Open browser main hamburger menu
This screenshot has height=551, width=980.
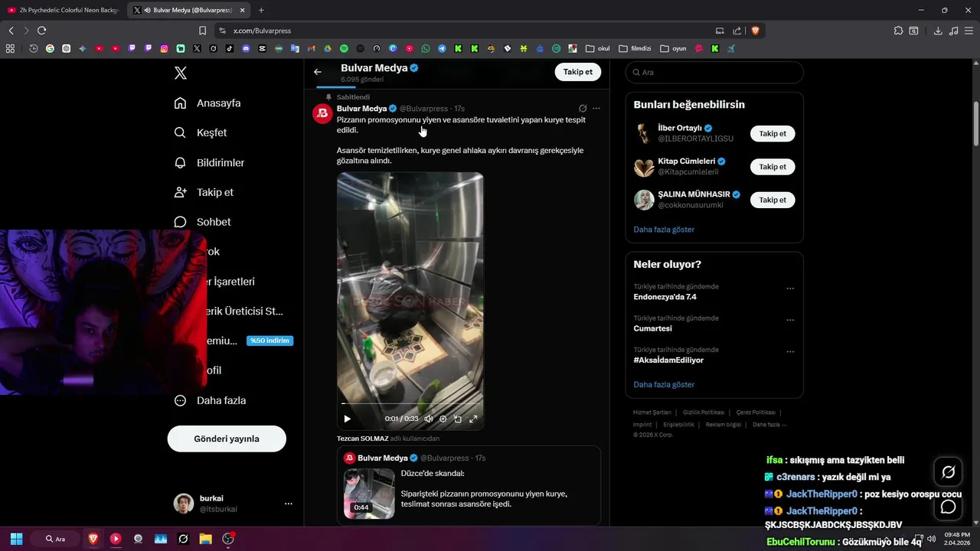pyautogui.click(x=969, y=31)
